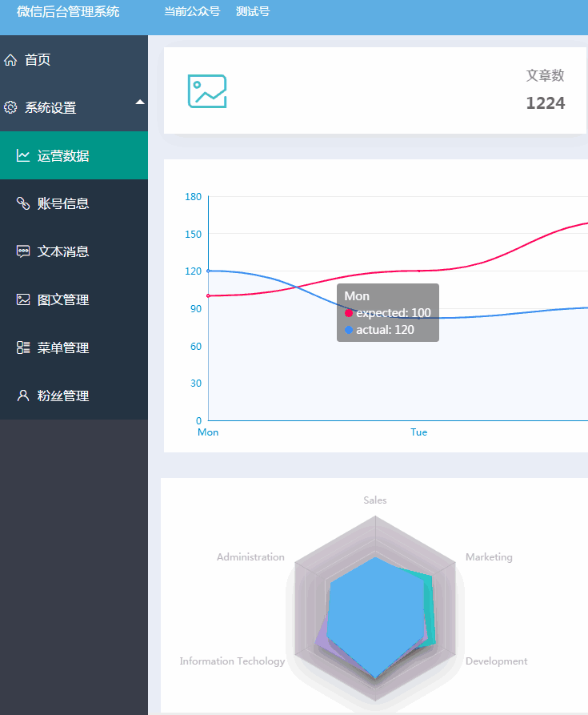The image size is (588, 715).
Task: Collapse the 系统设置 submenu arrow
Action: (x=140, y=102)
